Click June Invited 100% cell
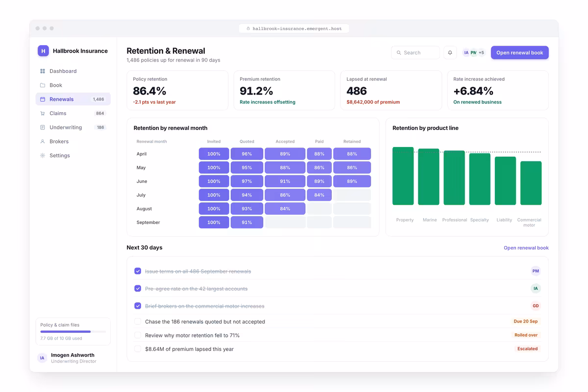Screen dimensions: 588x392 point(214,181)
